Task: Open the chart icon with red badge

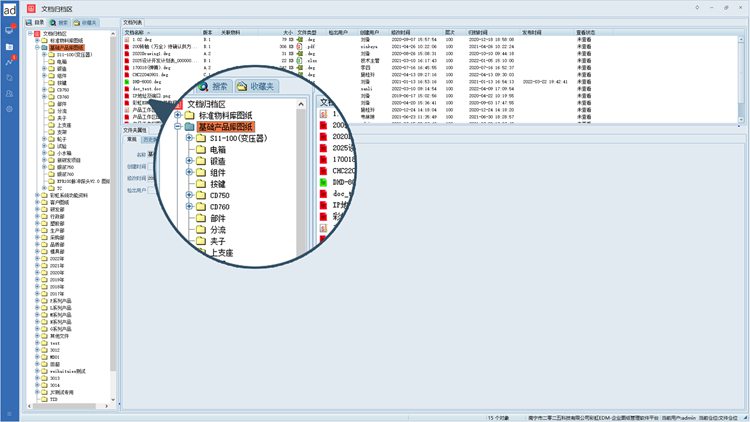Action: (9, 61)
